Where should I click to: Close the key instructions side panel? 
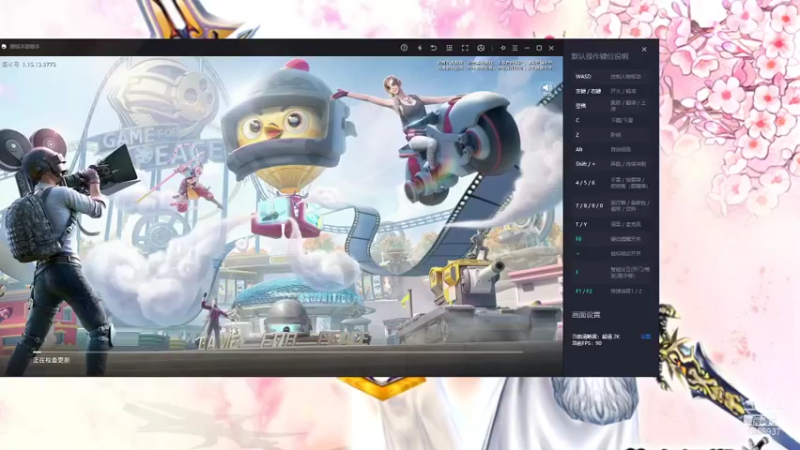644,49
